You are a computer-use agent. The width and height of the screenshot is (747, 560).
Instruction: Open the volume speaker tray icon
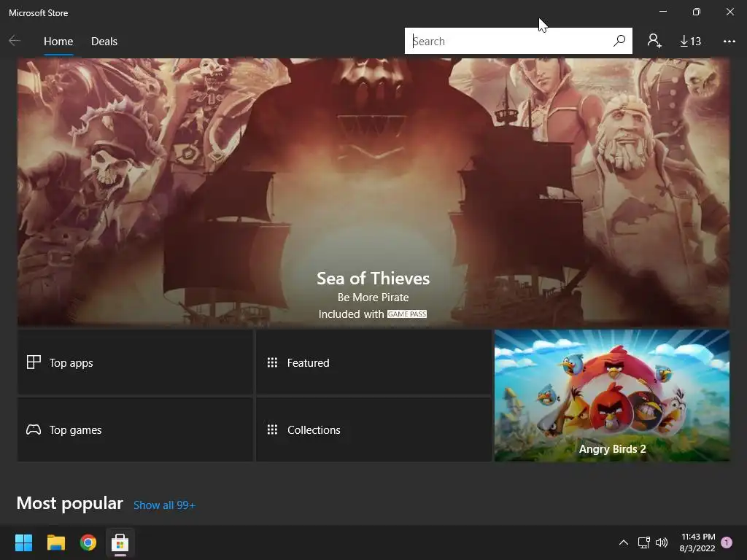click(662, 542)
